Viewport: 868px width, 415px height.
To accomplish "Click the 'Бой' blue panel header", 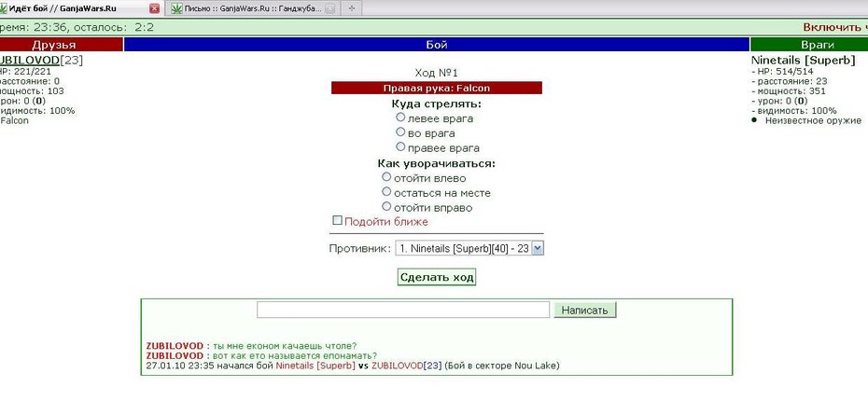I will [437, 45].
